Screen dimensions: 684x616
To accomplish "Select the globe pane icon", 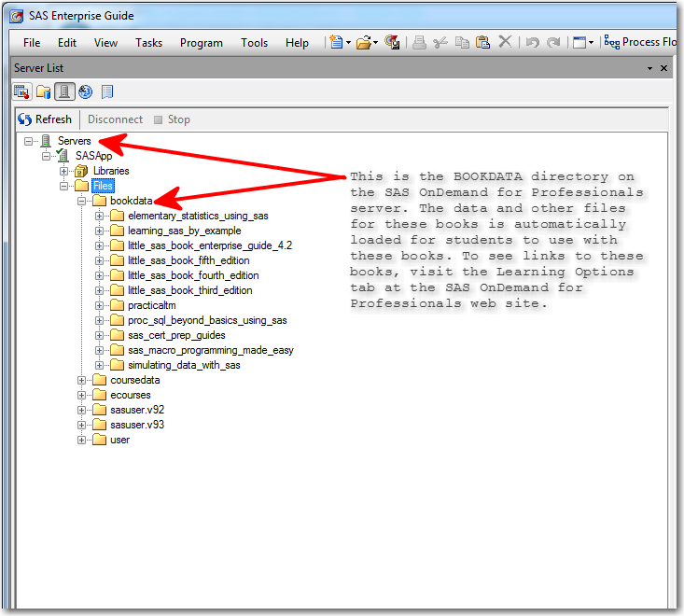I will click(86, 92).
